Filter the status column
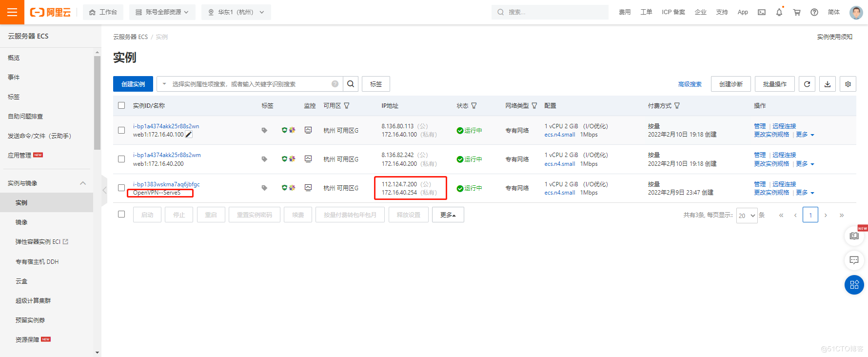The image size is (868, 357). (474, 106)
